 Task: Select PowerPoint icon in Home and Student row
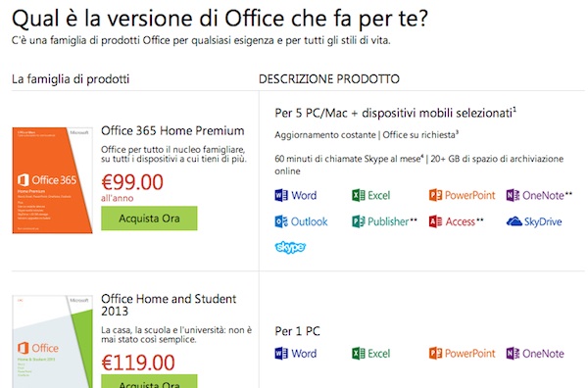point(435,354)
